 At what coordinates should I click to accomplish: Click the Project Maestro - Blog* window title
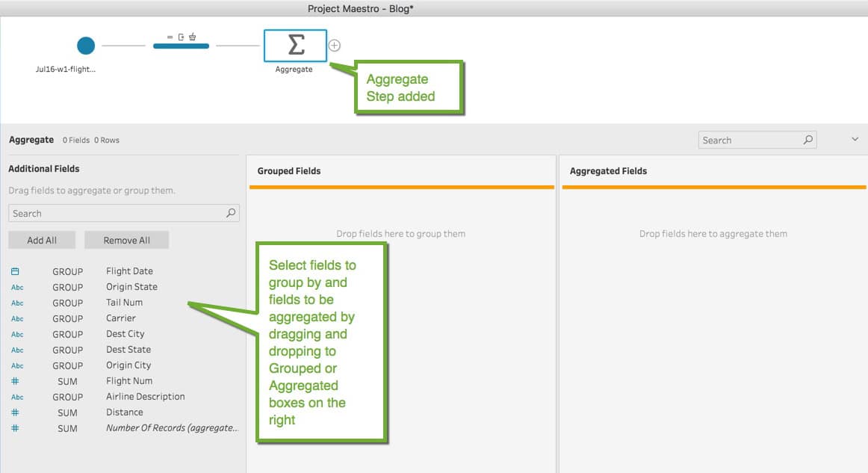tap(361, 9)
